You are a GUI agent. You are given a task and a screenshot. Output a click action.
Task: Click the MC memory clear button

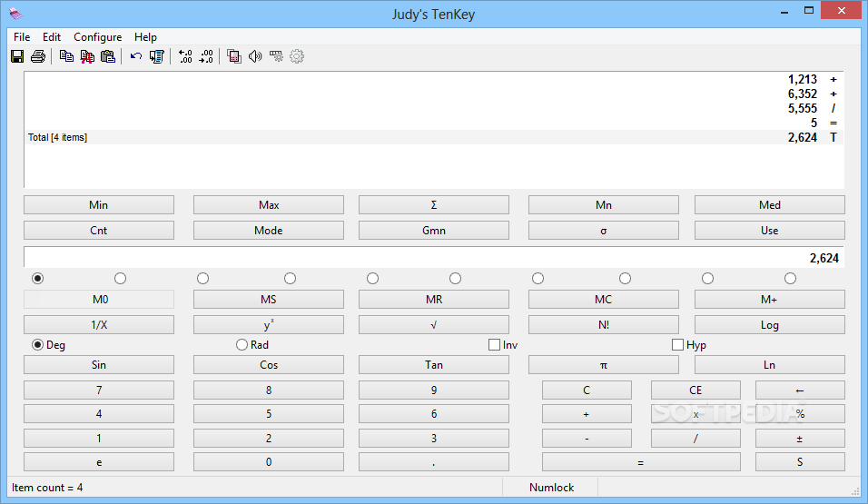[x=604, y=299]
